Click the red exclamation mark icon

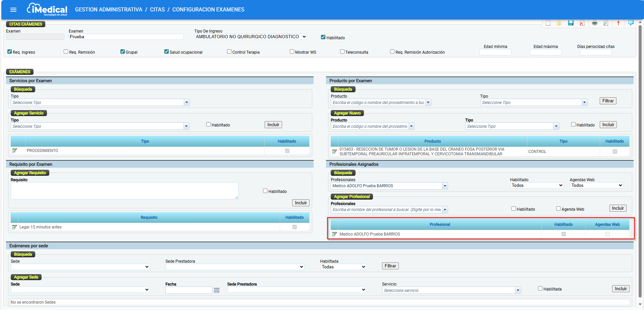tap(618, 23)
